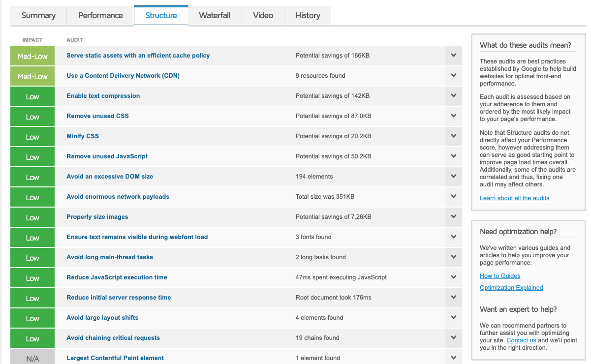Expand the excessive DOM size chevron

coord(454,177)
